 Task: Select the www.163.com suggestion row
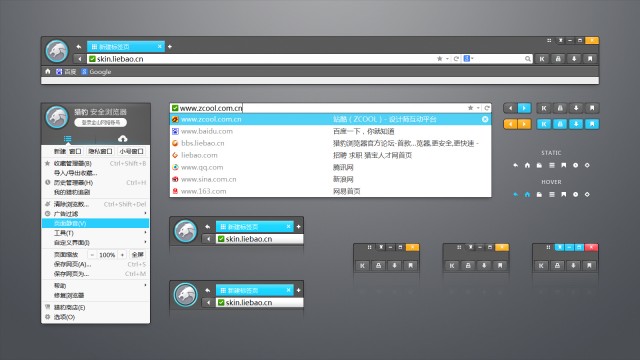[330, 191]
